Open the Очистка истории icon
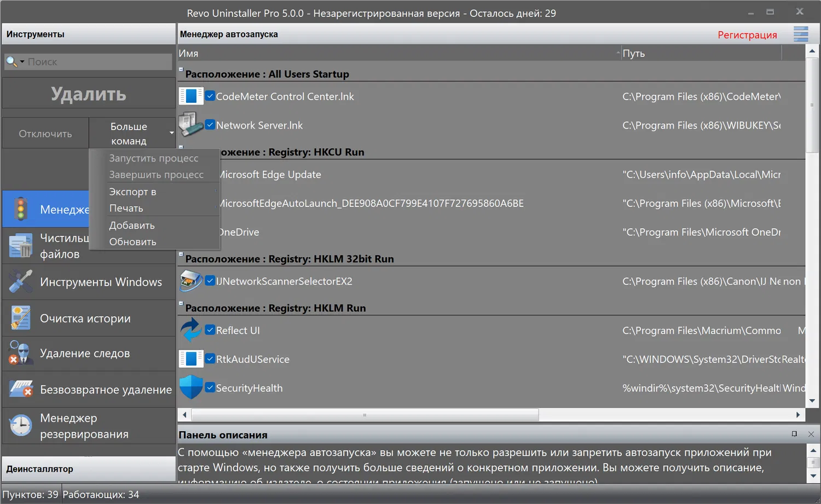This screenshot has width=821, height=504. (21, 318)
